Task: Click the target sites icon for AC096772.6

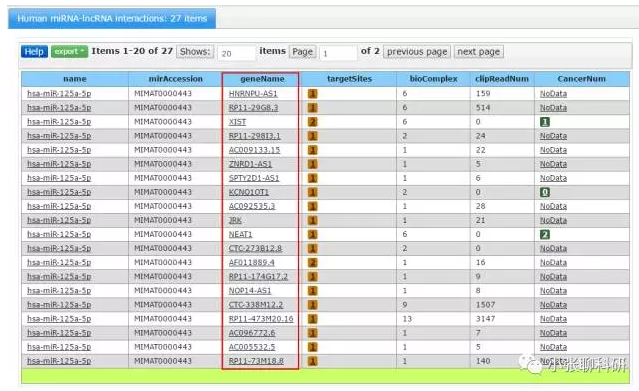Action: [313, 333]
